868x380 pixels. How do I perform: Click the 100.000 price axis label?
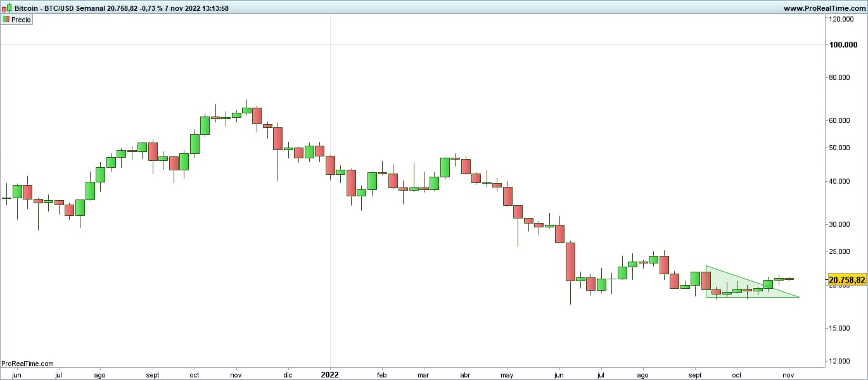(x=843, y=45)
